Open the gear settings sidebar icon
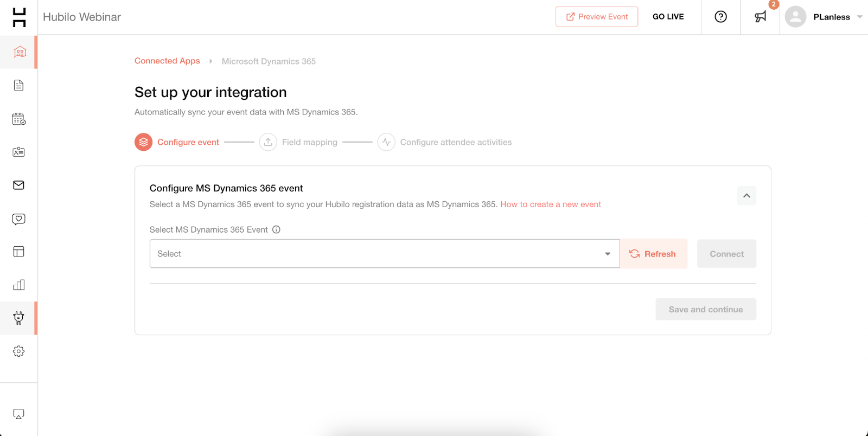868x436 pixels. (18, 351)
